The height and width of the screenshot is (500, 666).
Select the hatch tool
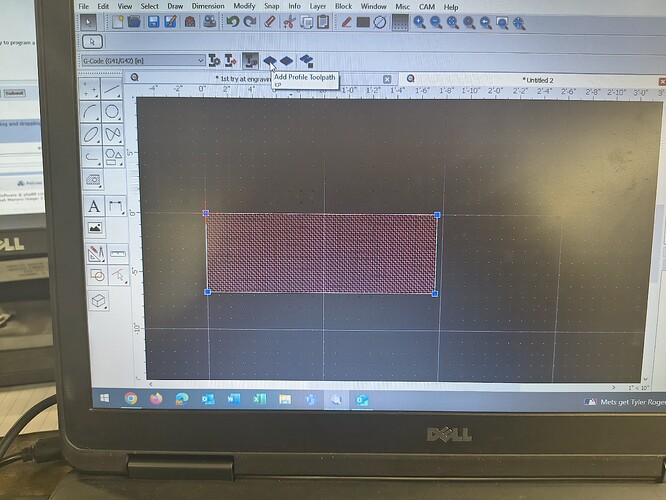pyautogui.click(x=93, y=179)
